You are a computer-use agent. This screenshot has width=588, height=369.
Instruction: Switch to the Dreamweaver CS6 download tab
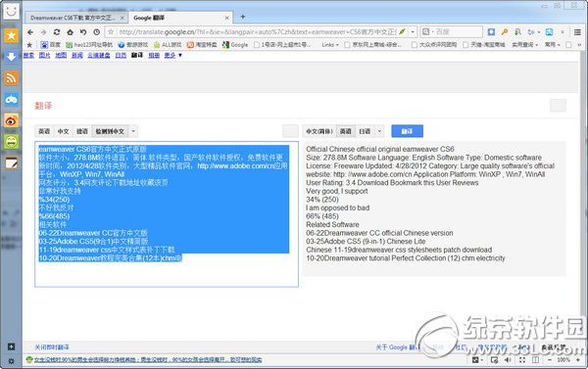coord(76,18)
